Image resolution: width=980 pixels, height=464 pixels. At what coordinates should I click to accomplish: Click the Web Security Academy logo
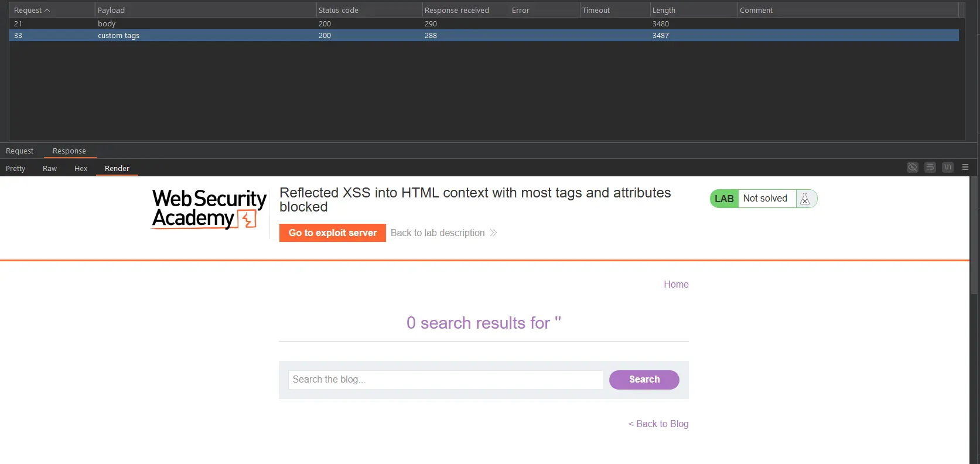(x=209, y=209)
